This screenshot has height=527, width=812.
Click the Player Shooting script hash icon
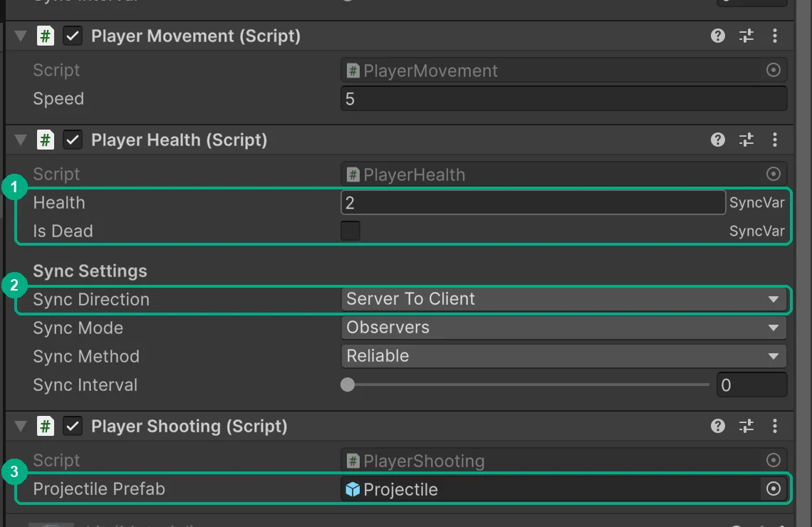coord(46,427)
